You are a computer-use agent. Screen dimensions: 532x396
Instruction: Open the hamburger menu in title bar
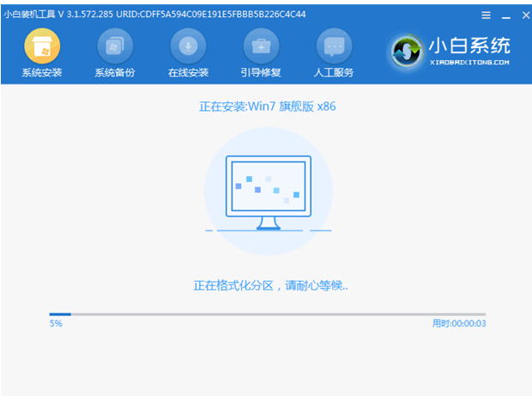pyautogui.click(x=487, y=15)
